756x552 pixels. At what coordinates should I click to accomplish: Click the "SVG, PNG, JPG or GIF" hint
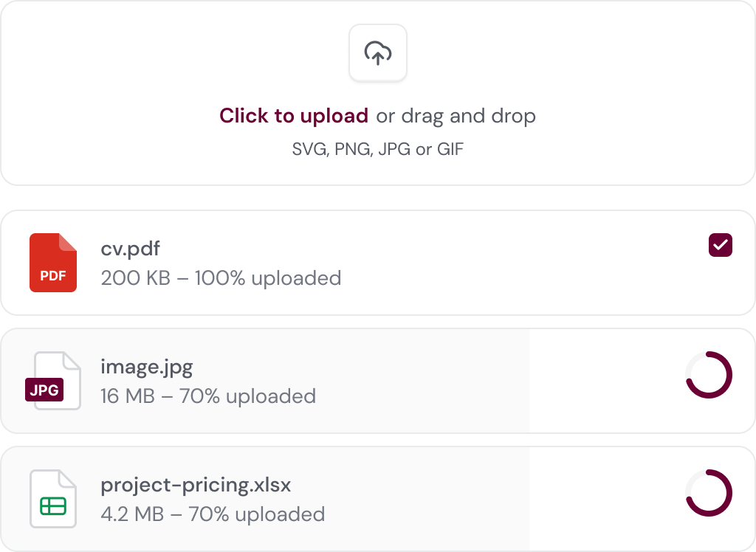point(378,149)
